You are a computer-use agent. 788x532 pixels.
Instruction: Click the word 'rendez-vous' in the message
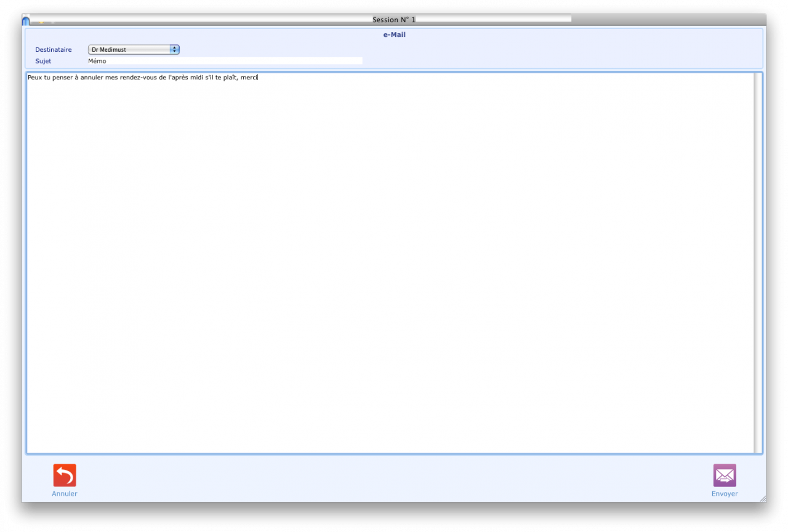click(139, 78)
